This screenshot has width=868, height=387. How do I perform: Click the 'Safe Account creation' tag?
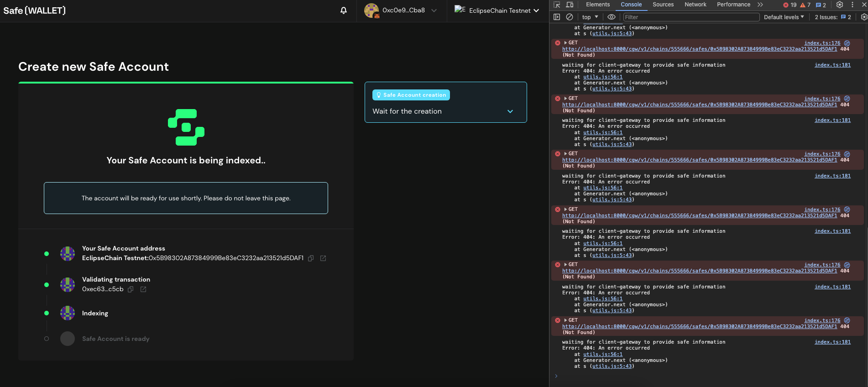click(411, 95)
